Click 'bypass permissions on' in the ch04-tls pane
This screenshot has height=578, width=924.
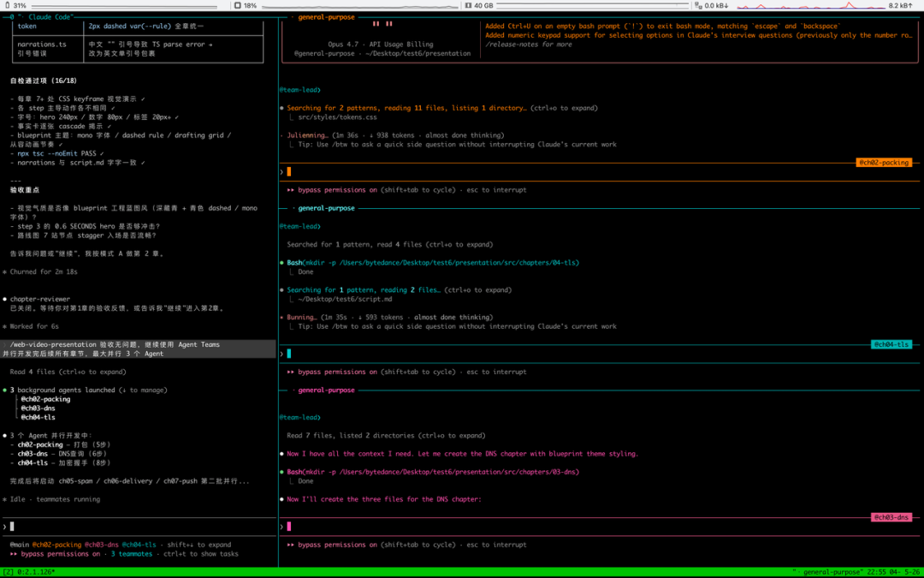click(x=337, y=372)
